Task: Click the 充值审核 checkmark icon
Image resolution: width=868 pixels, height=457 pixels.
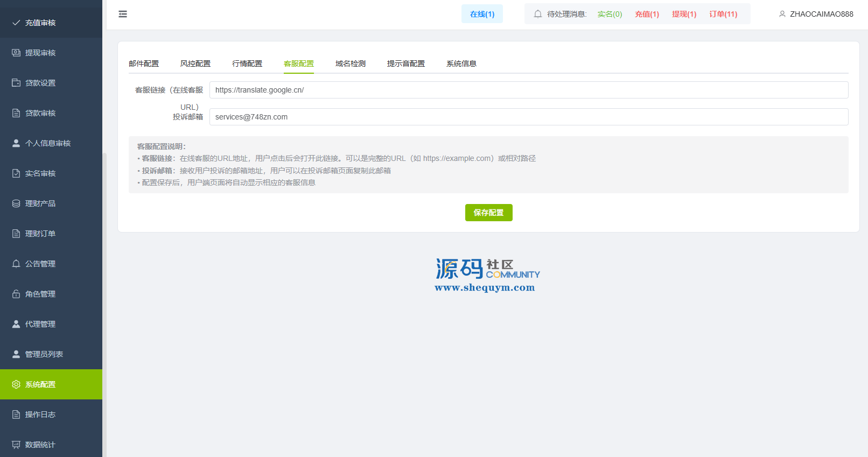Action: point(16,23)
